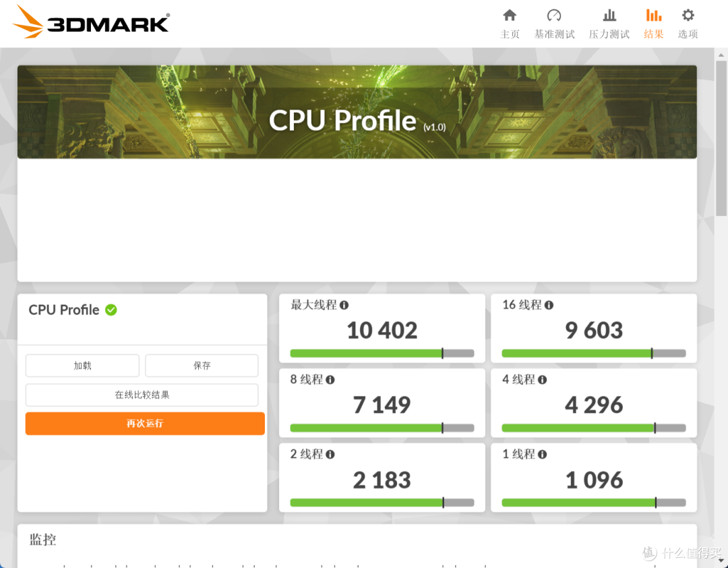Click the score 4 296
The width and height of the screenshot is (728, 568).
(593, 405)
